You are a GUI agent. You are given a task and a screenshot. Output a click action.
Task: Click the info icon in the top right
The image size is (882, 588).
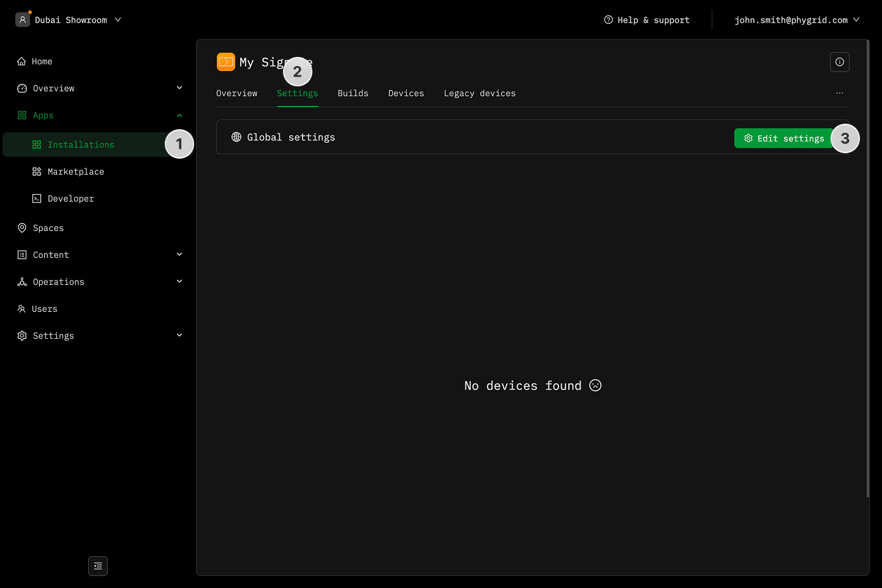[x=839, y=62]
